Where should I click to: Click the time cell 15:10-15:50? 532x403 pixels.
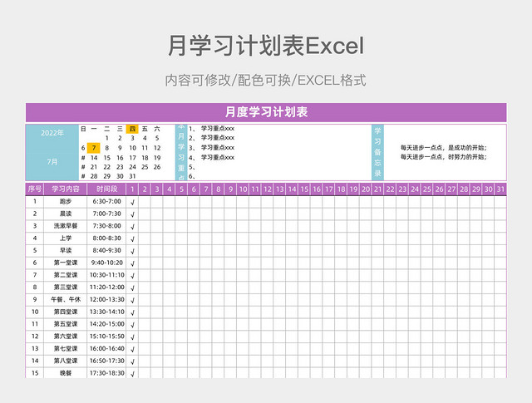click(x=106, y=337)
